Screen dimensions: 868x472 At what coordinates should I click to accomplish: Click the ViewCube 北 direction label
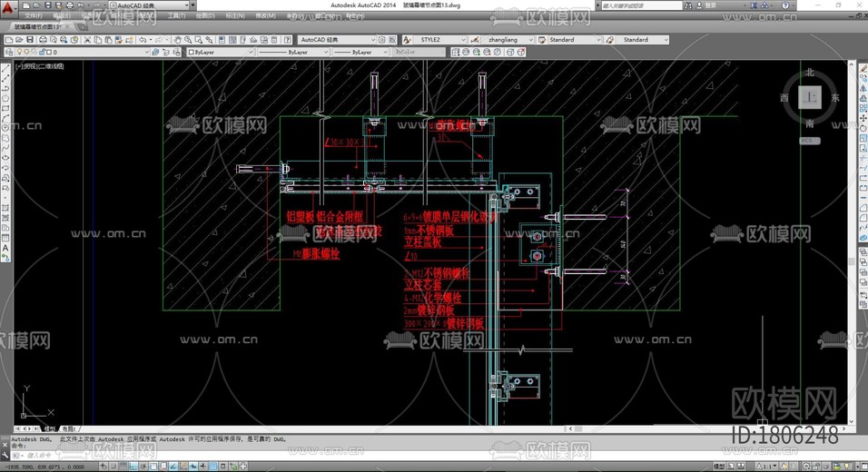[x=810, y=73]
